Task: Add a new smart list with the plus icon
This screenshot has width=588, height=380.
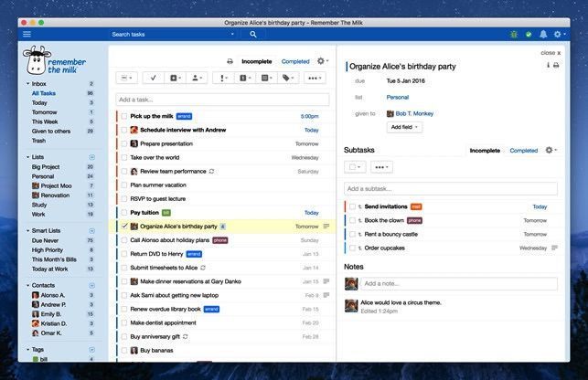Action: [91, 230]
